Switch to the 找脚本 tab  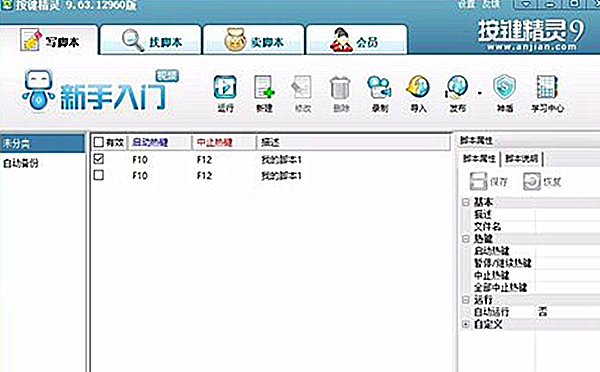coord(151,41)
